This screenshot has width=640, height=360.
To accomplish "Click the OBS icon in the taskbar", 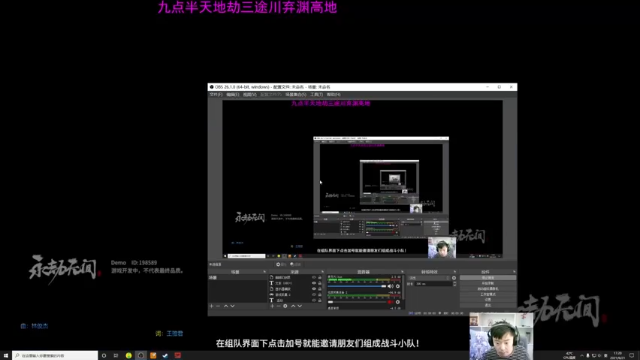I will click(141, 356).
